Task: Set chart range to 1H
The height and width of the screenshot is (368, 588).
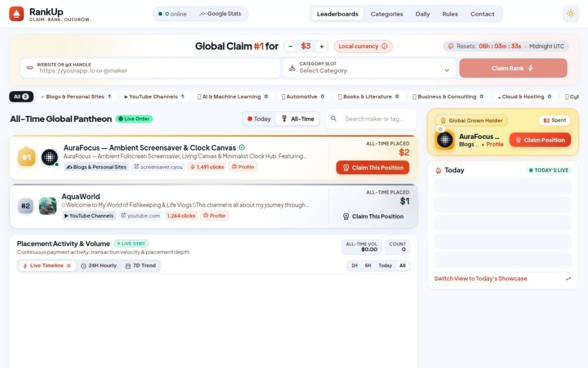Action: tap(354, 266)
